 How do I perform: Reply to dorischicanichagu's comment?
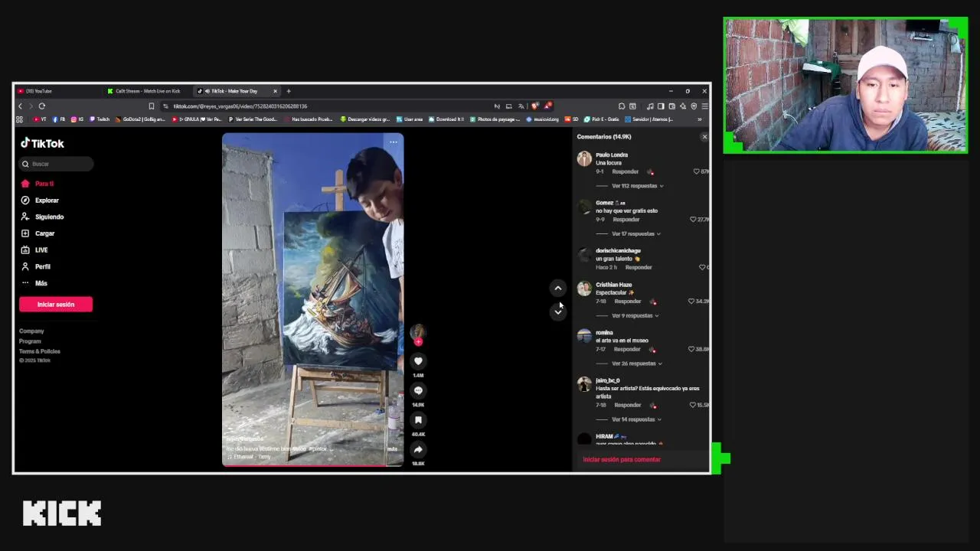point(639,267)
